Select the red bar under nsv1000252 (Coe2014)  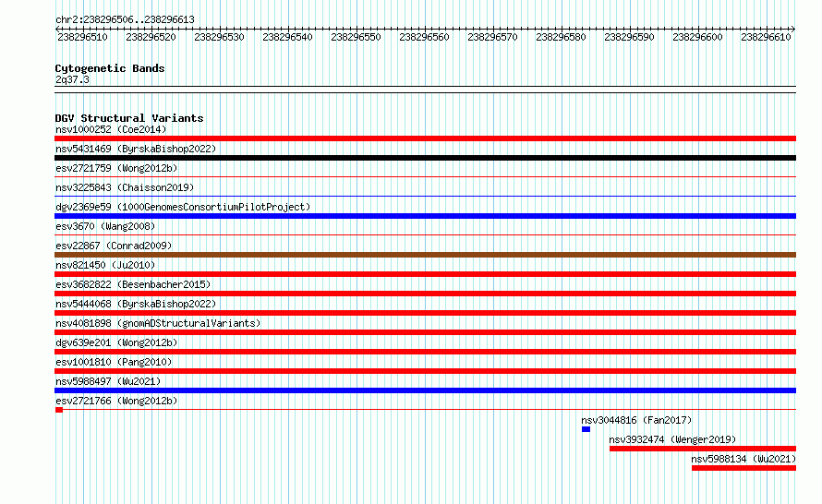pos(425,138)
